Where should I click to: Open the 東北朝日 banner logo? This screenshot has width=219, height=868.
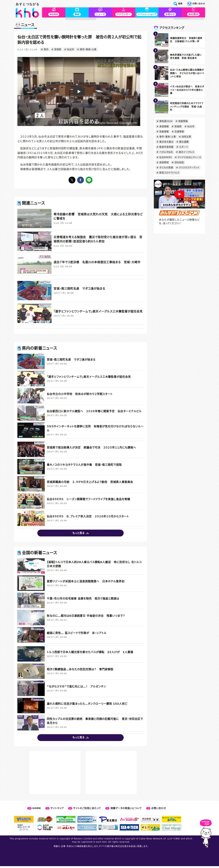coord(108,819)
